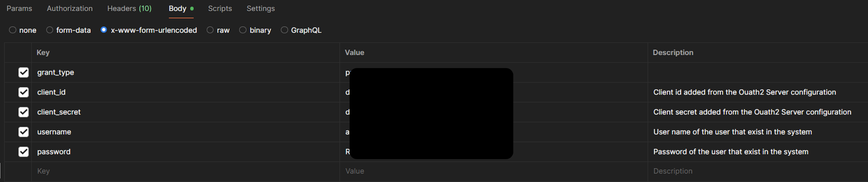Toggle the client_secret row checkbox
Viewport: 868px width, 182px height.
24,112
